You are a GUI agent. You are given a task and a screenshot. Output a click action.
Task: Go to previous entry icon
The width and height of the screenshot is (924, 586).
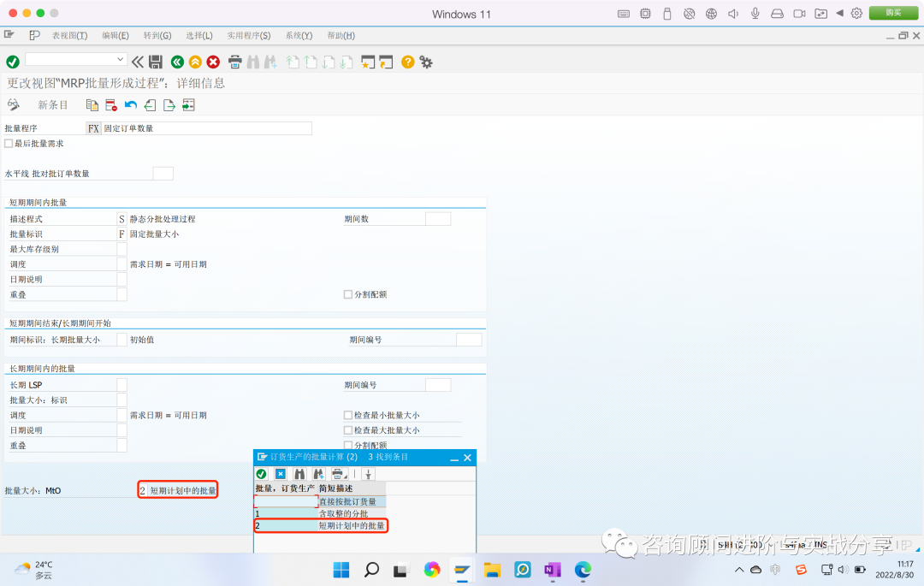pyautogui.click(x=151, y=105)
